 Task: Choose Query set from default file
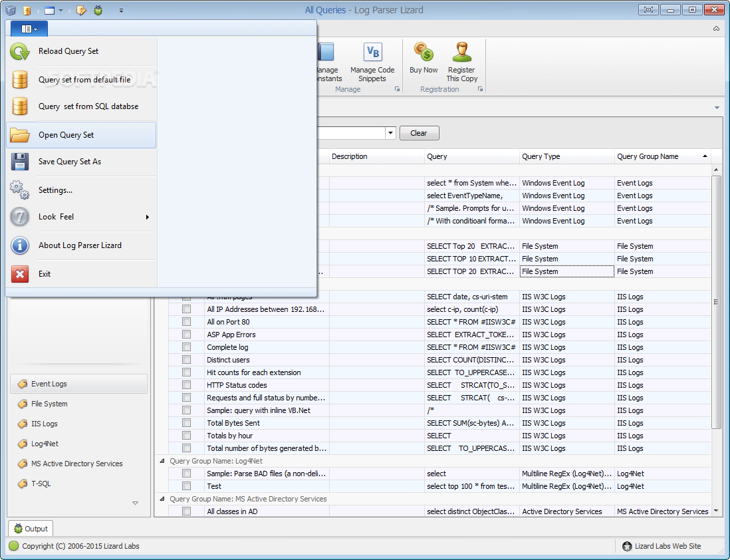(84, 80)
